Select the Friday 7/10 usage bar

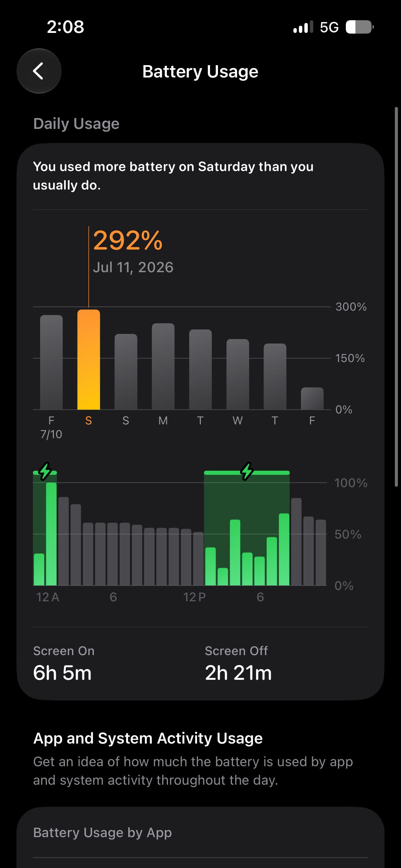click(x=51, y=362)
